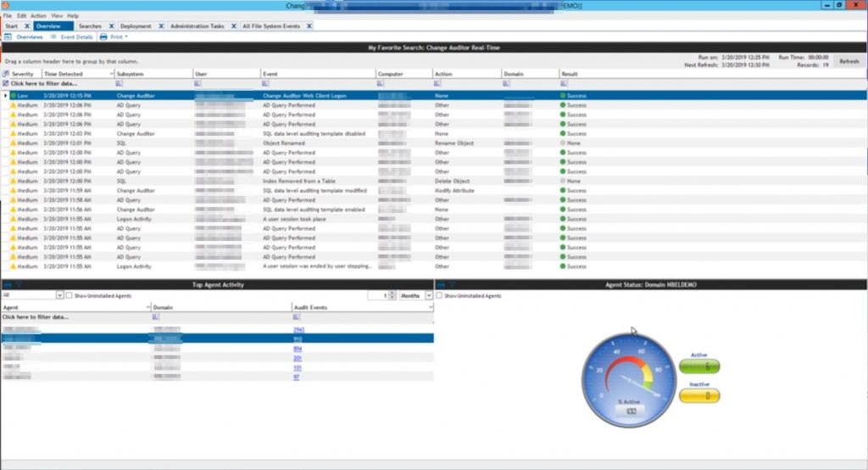Switch to the Administration Tasks tab
Viewport: 868px width, 470px height.
[197, 26]
